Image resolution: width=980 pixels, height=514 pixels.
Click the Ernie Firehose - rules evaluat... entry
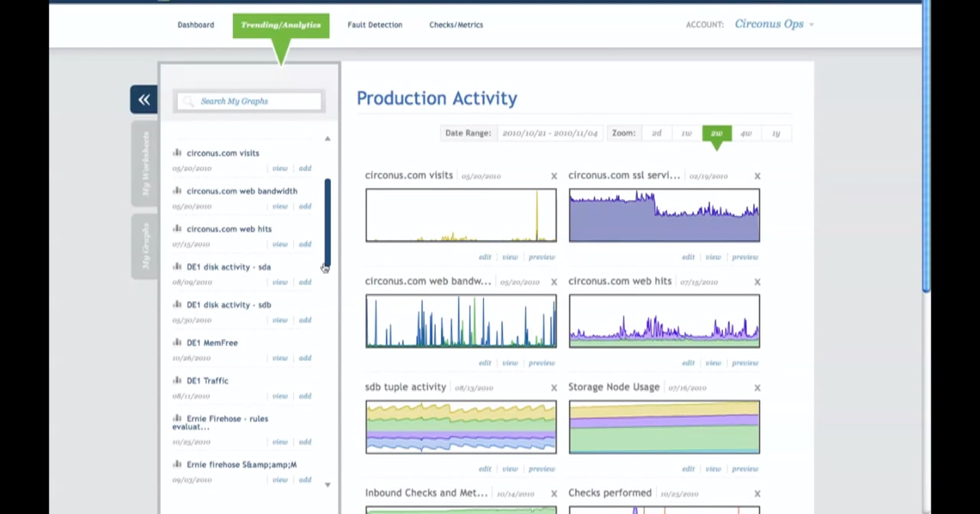(x=220, y=423)
